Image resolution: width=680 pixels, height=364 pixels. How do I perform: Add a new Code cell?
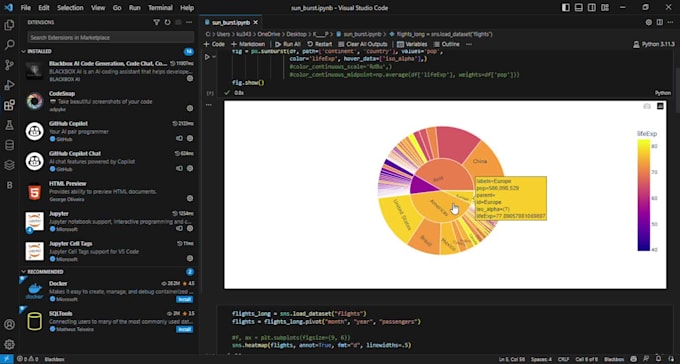(x=214, y=44)
